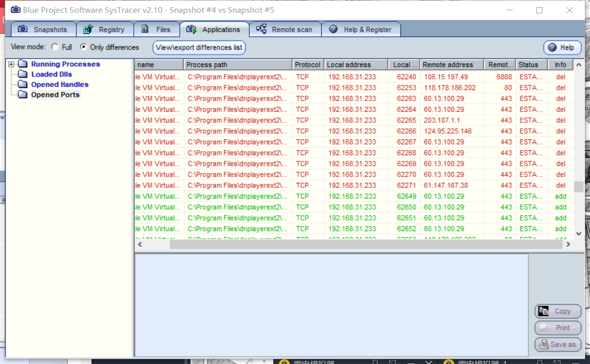Click the vertical scrollbar up arrow

pos(579,65)
